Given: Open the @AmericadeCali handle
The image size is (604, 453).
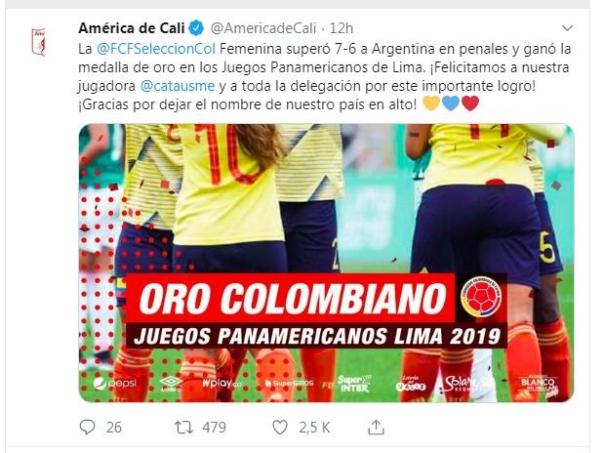Looking at the screenshot, I should (263, 28).
